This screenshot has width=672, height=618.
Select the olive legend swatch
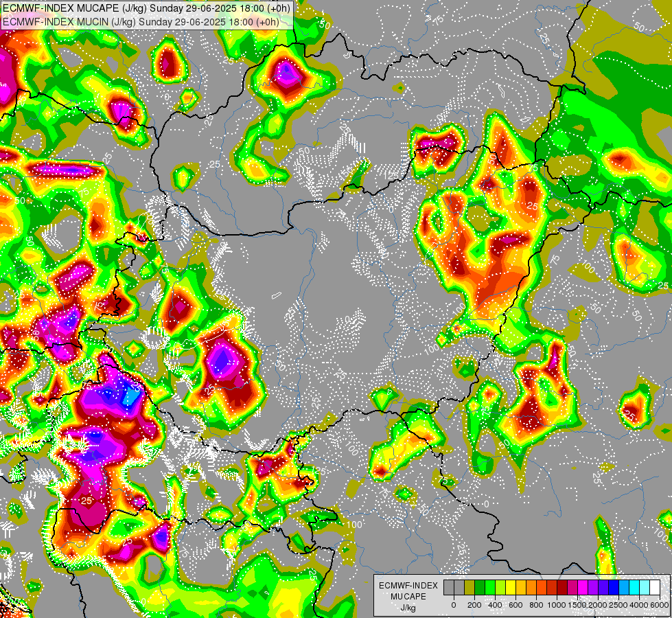pos(470,587)
